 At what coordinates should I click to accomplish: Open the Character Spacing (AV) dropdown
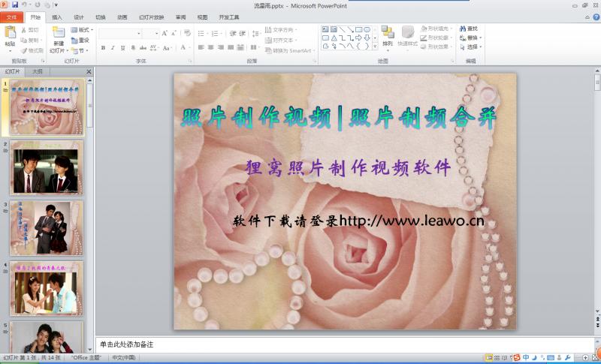point(154,48)
